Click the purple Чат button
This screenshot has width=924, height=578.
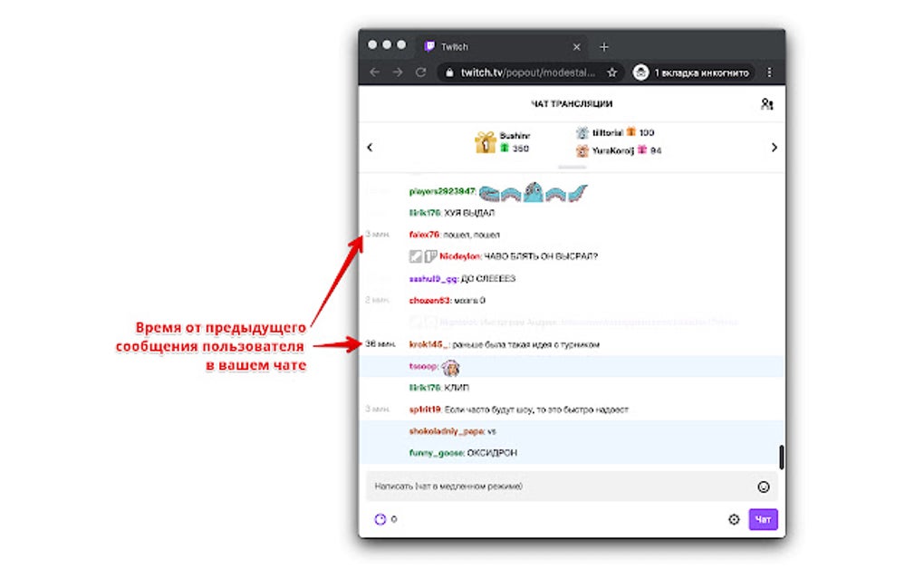[x=765, y=519]
